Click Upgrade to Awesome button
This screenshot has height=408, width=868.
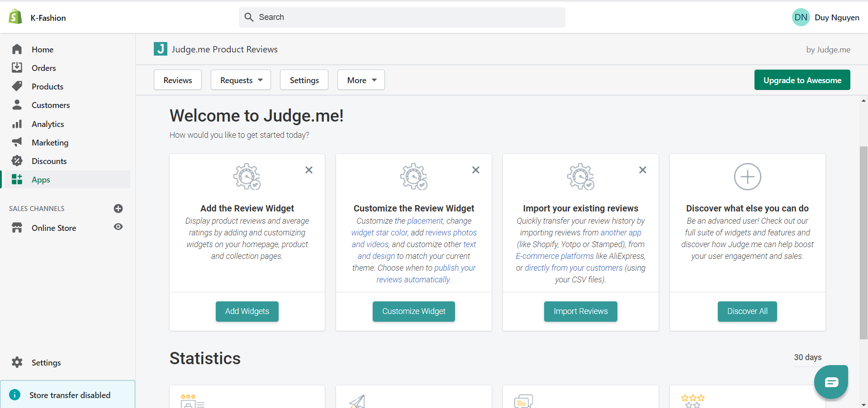point(802,80)
